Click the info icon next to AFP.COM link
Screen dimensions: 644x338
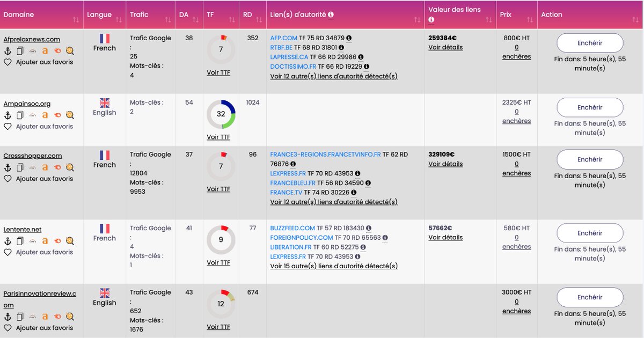tap(349, 38)
